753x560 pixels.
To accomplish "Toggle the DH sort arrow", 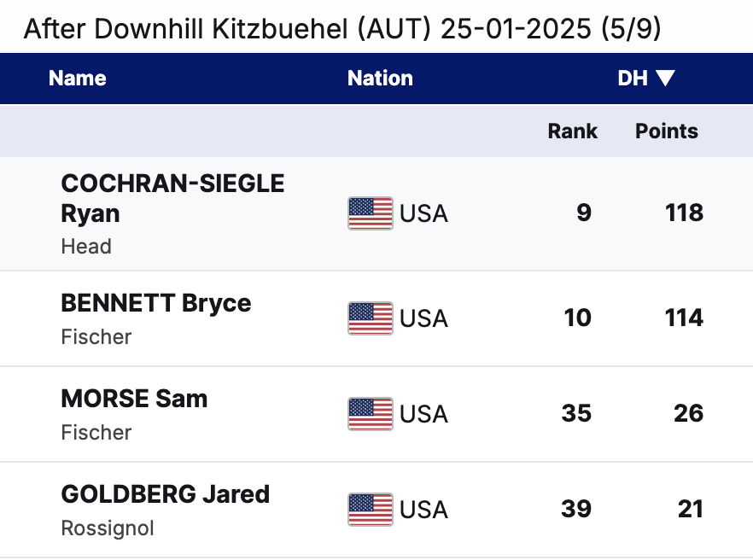I will pos(666,79).
